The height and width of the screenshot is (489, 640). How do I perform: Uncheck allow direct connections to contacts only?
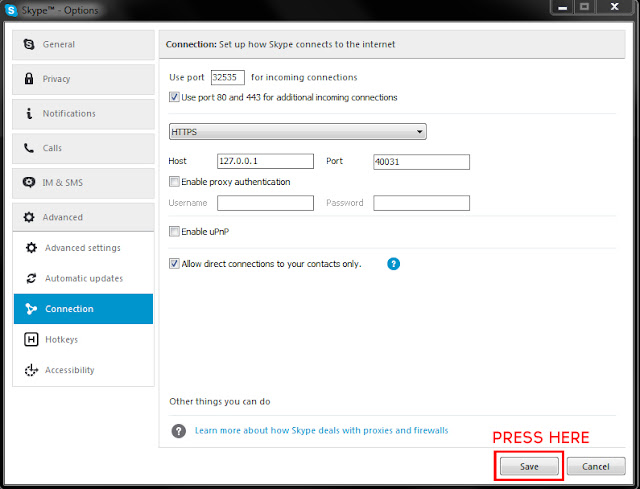click(x=174, y=264)
